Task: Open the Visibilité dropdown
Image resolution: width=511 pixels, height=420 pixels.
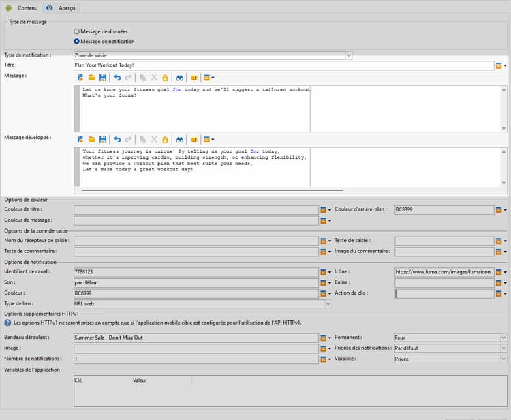Action: (503, 359)
